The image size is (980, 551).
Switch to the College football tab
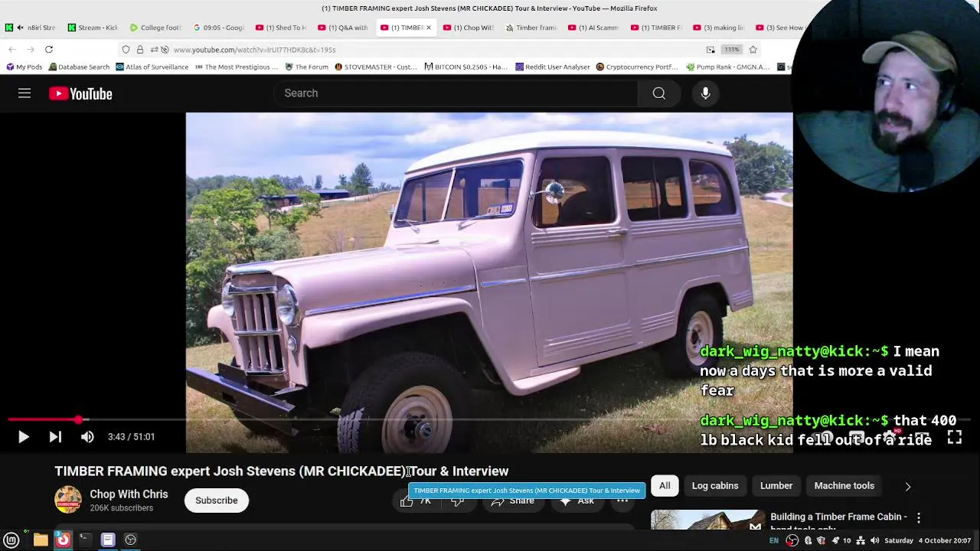pyautogui.click(x=155, y=28)
